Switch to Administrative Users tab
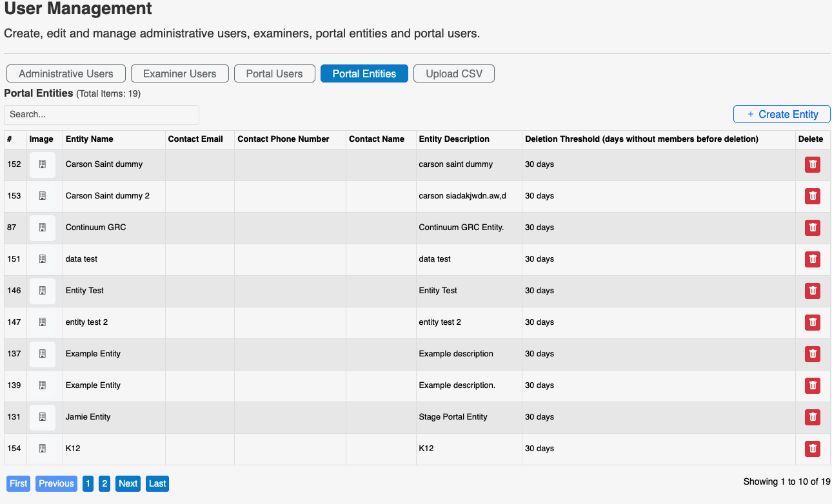Image resolution: width=832 pixels, height=504 pixels. point(66,73)
